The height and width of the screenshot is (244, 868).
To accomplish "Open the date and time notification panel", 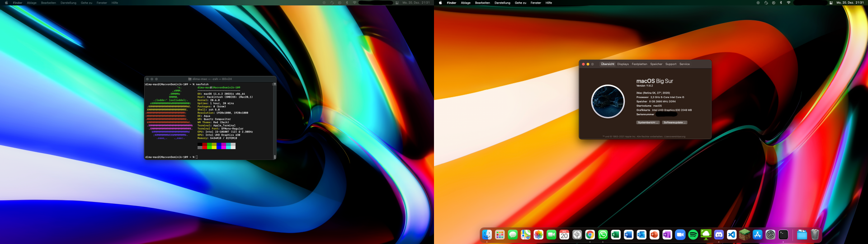I will pos(850,3).
